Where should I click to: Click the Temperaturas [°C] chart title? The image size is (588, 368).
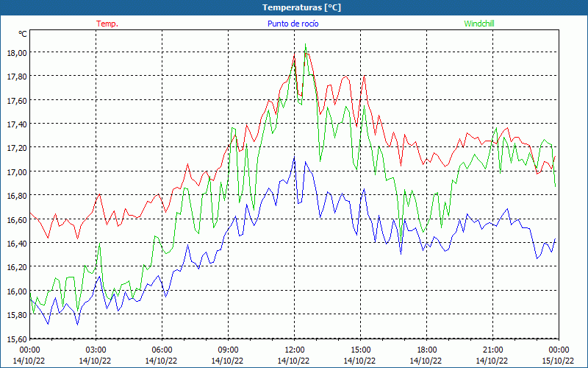[301, 7]
